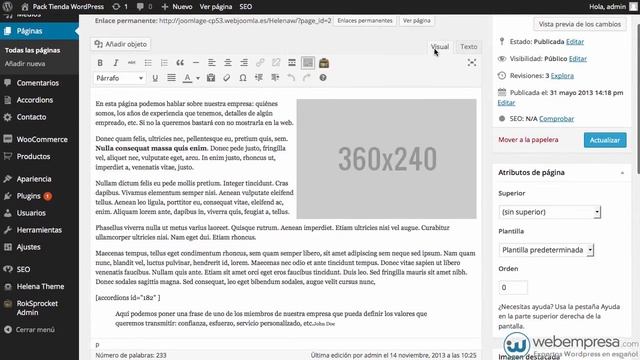The height and width of the screenshot is (360, 640).
Task: Decrease paragraph indent
Action: tap(259, 78)
